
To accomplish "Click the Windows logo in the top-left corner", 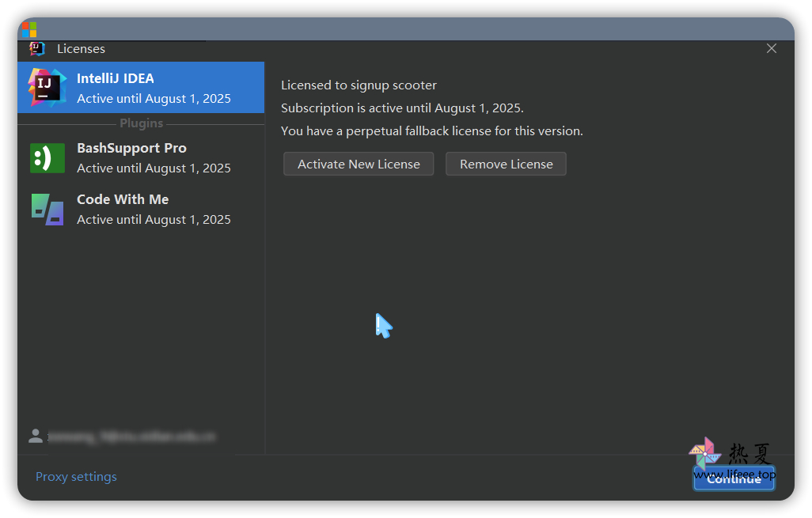I will (x=29, y=30).
